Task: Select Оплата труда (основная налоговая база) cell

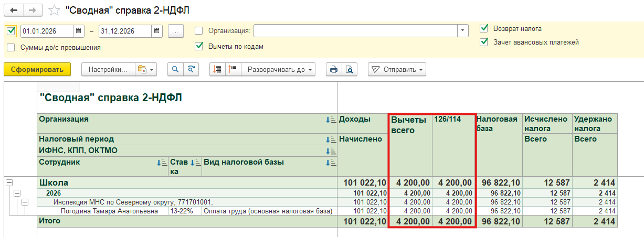Action: [270, 211]
